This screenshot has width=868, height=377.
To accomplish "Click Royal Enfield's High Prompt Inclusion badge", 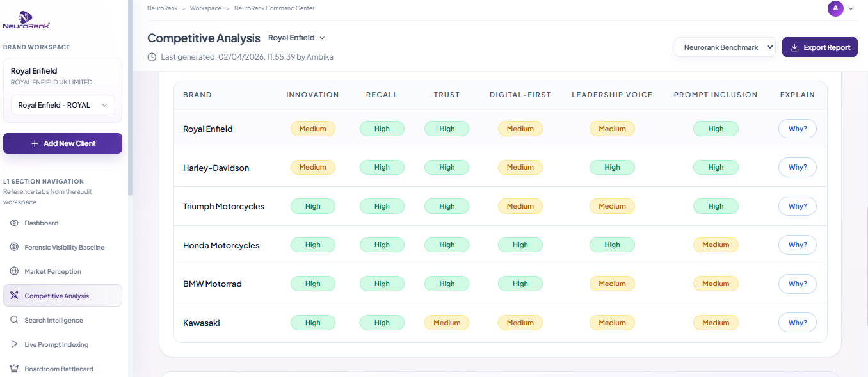I will [x=716, y=129].
